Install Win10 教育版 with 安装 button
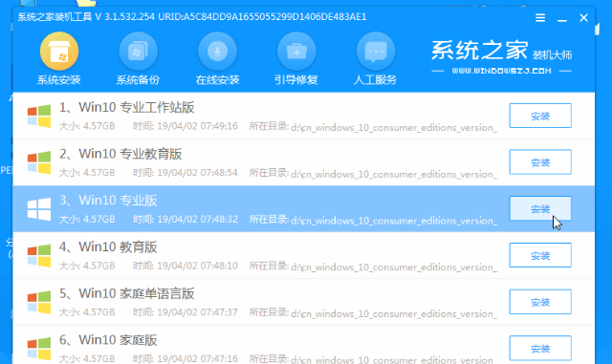Screen dimensions: 612x364 540,255
